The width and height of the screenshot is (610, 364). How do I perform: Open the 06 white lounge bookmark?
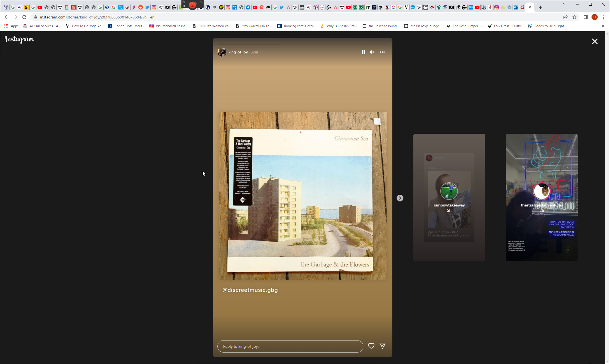tap(381, 26)
